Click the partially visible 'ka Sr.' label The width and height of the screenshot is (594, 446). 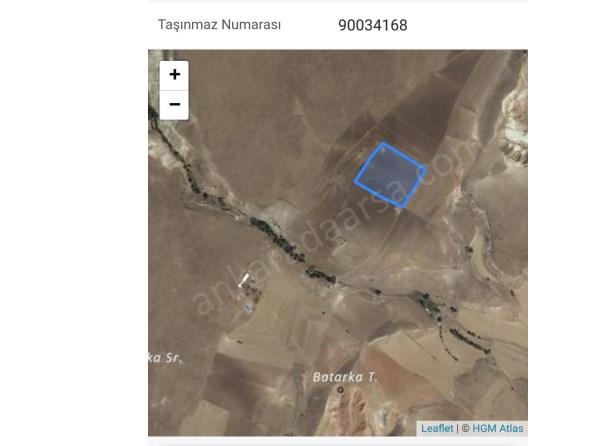click(x=166, y=358)
